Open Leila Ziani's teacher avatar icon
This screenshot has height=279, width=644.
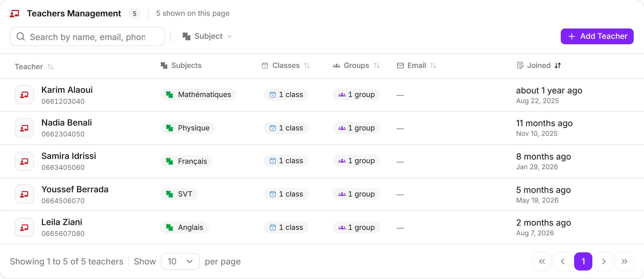coord(24,227)
